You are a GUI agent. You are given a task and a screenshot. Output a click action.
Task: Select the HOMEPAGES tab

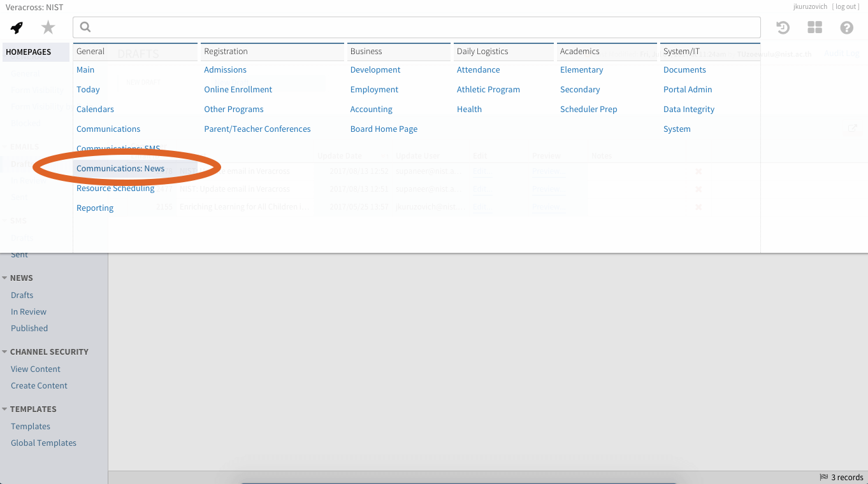click(29, 52)
